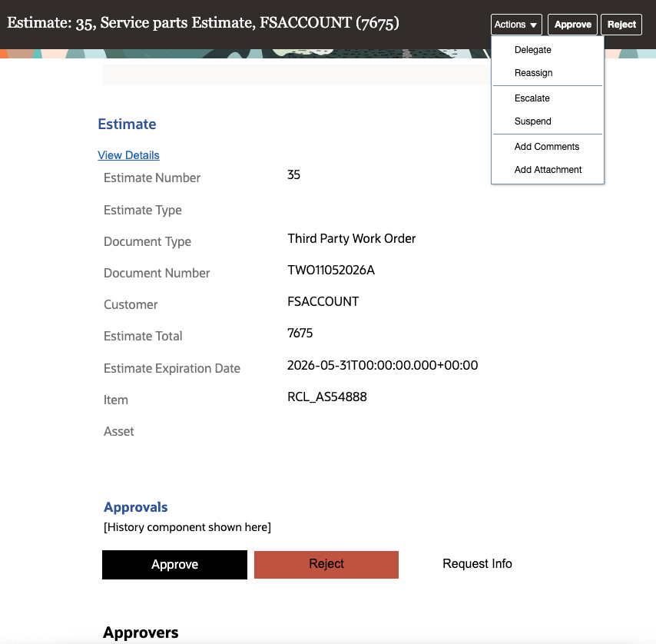Open the View Details link
Screen dimensions: 656x644
(x=128, y=155)
